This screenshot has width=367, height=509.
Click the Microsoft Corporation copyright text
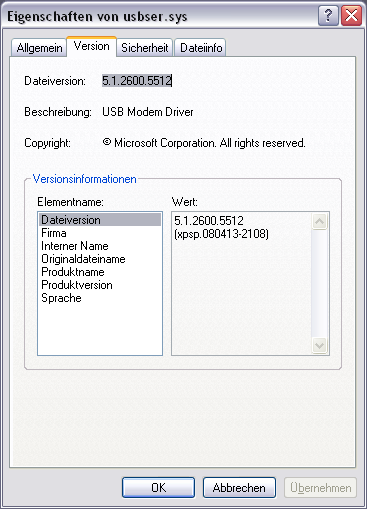coord(204,143)
